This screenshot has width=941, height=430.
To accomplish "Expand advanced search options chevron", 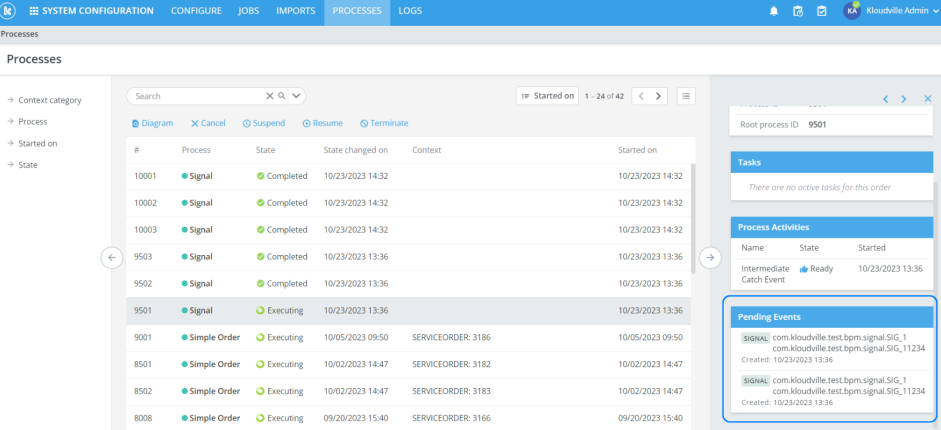I will [x=296, y=96].
